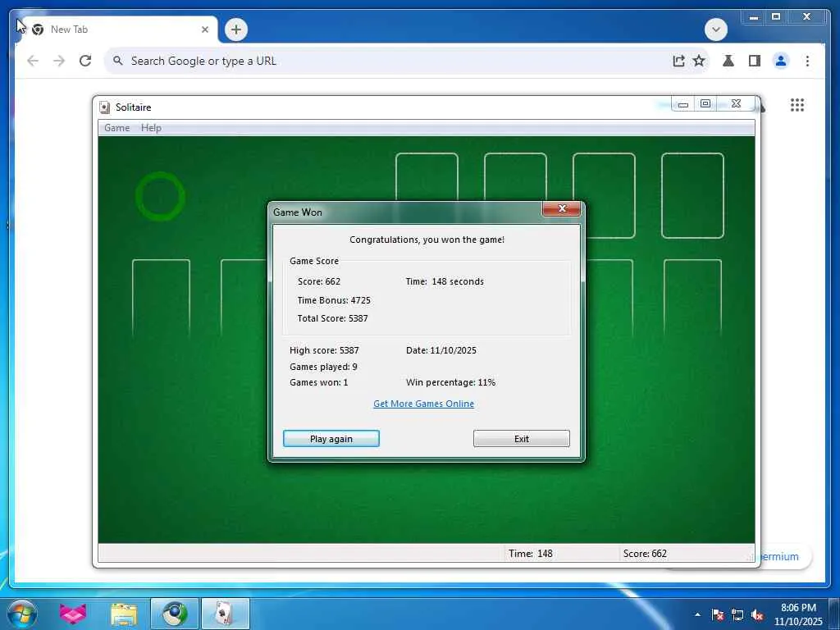Click the muted volume tray icon
The width and height of the screenshot is (840, 630).
[757, 614]
